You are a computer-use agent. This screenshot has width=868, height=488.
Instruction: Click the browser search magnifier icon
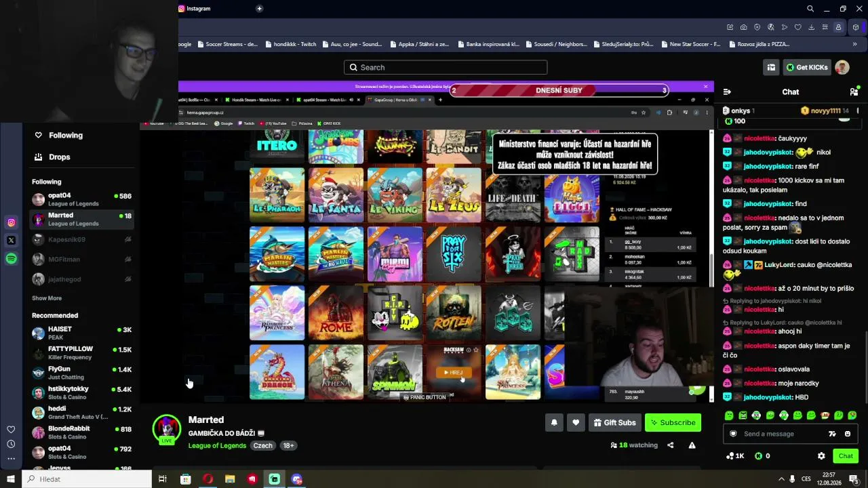810,9
